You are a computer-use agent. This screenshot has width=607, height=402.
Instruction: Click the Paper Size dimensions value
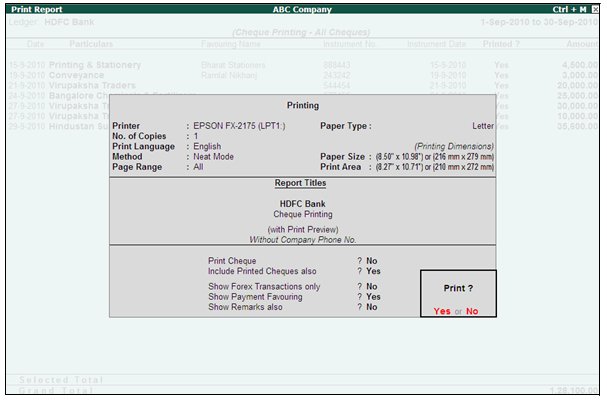point(435,157)
